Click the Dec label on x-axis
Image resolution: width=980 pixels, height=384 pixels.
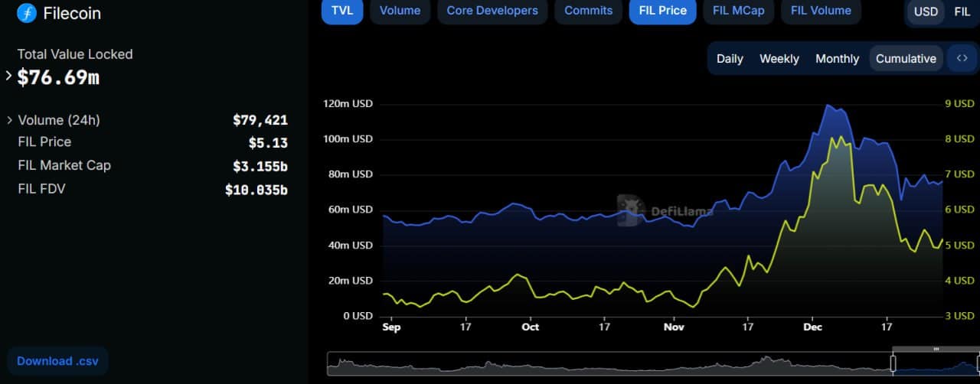812,327
